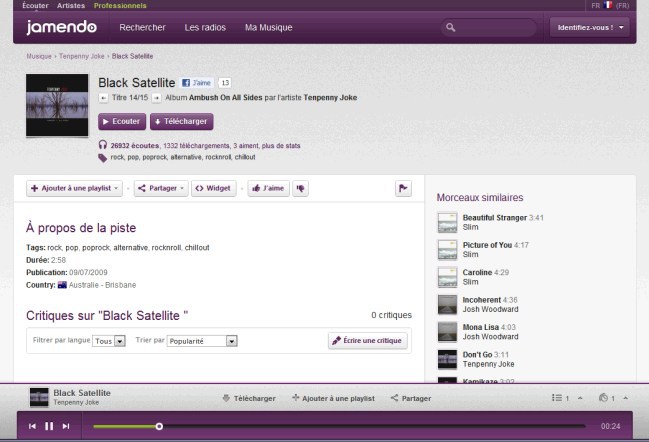Open Josh Woodward artist under Incoherent
This screenshot has width=649, height=442.
point(490,309)
